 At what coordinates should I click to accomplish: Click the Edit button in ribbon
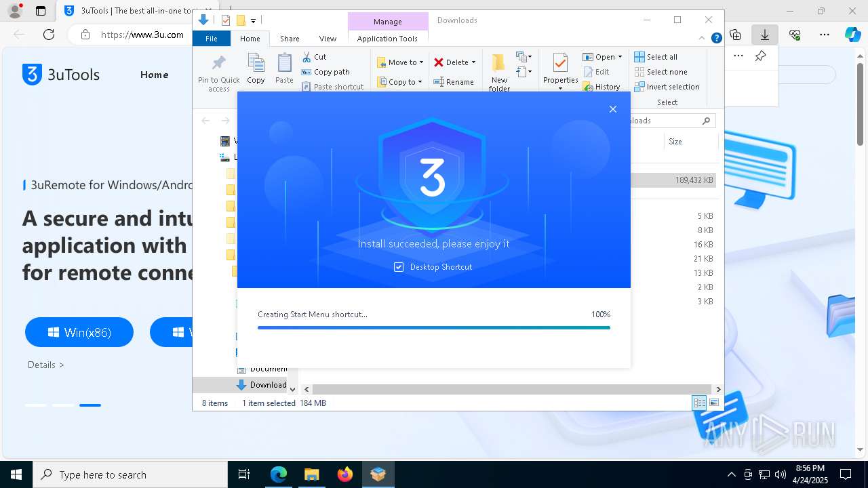pos(596,72)
